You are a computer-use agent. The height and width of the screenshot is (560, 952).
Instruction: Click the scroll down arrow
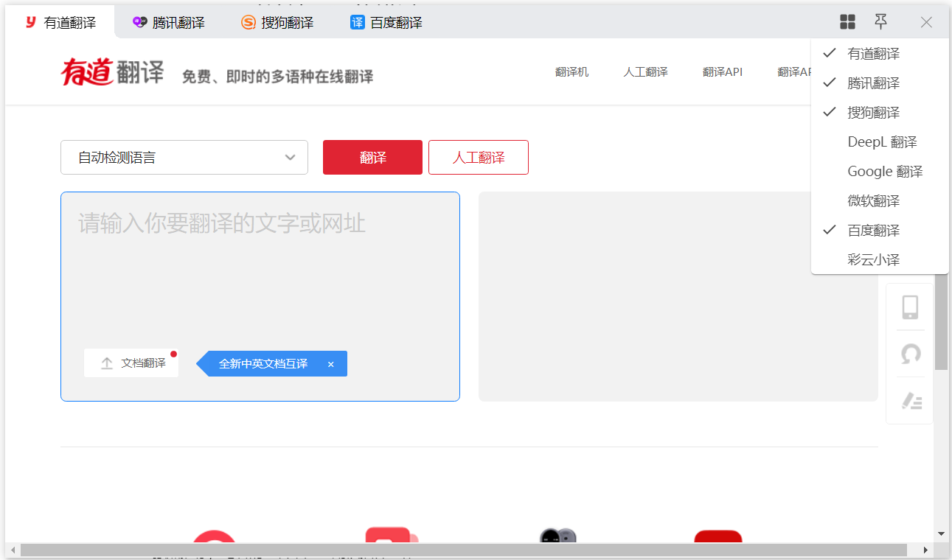point(941,533)
